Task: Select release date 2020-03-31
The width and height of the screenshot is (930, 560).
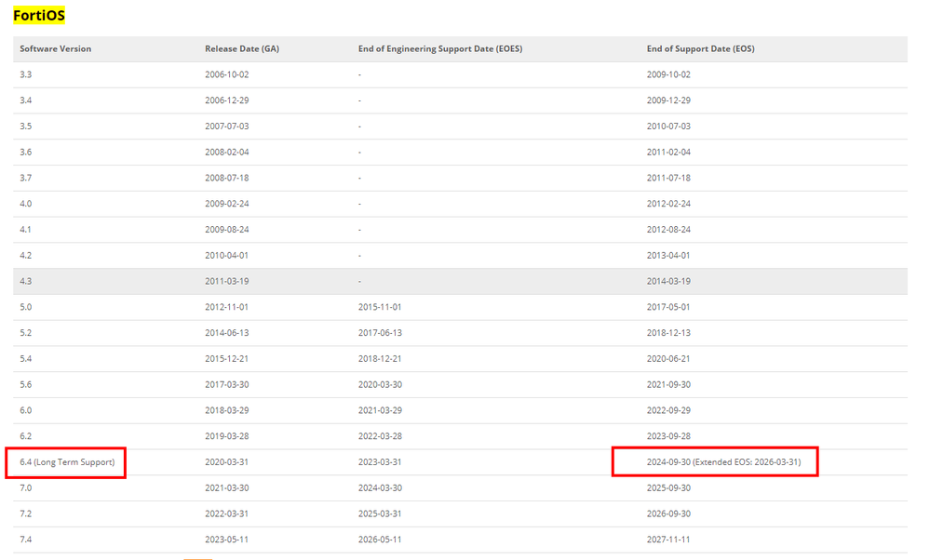Action: 227,462
